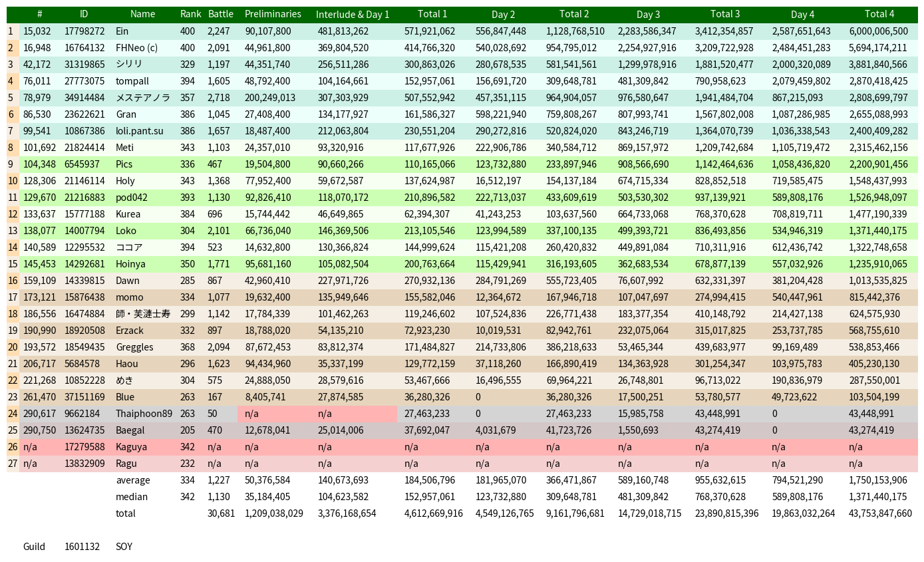This screenshot has width=924, height=562.
Task: Select the name cell 'Thaiphoon89'
Action: [x=144, y=414]
